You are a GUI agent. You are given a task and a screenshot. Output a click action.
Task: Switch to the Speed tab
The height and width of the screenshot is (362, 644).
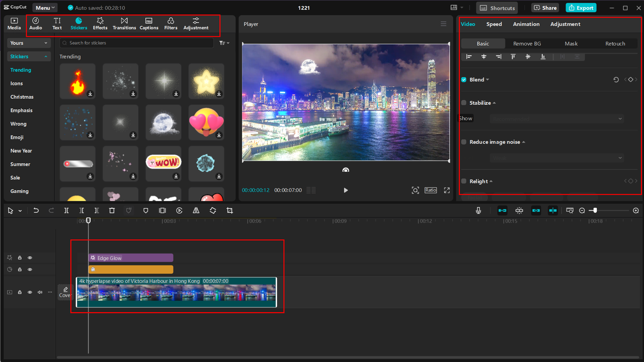click(494, 24)
